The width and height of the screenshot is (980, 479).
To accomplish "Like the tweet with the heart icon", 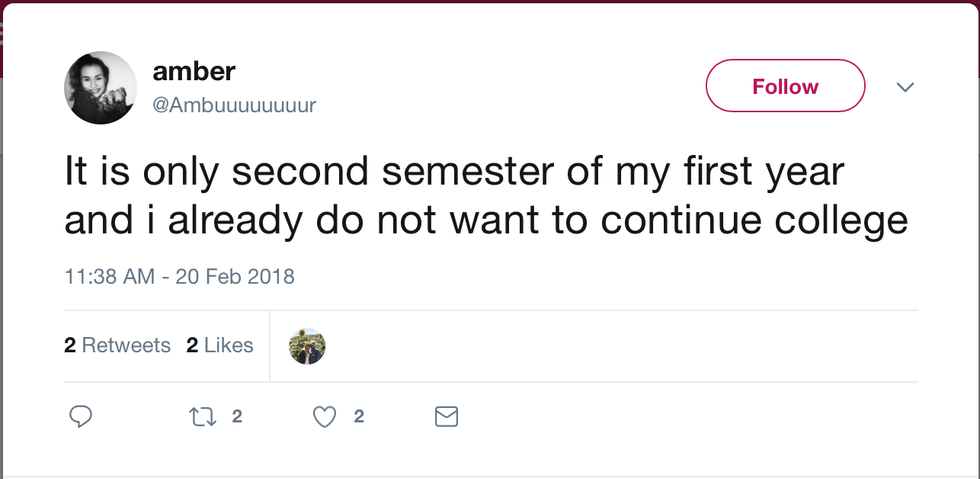I will (324, 417).
